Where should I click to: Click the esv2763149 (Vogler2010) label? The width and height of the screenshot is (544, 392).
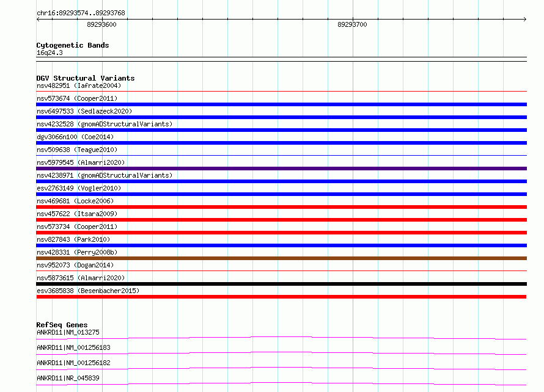79,188
